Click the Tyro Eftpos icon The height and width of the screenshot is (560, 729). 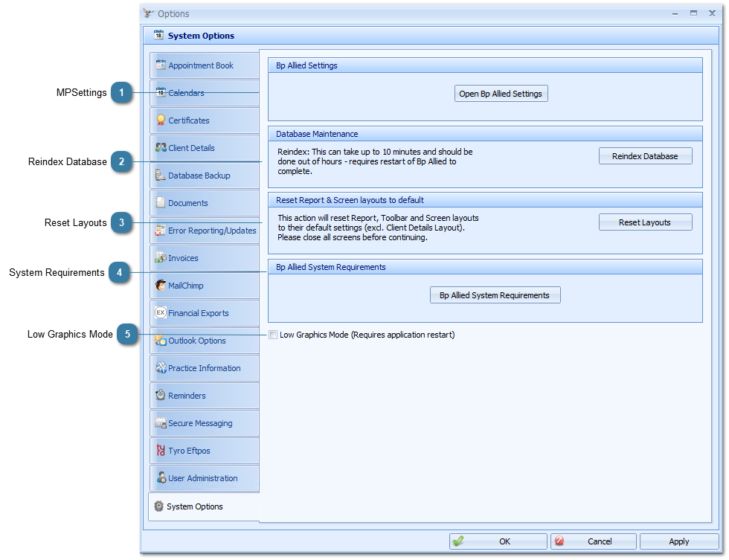pos(161,450)
